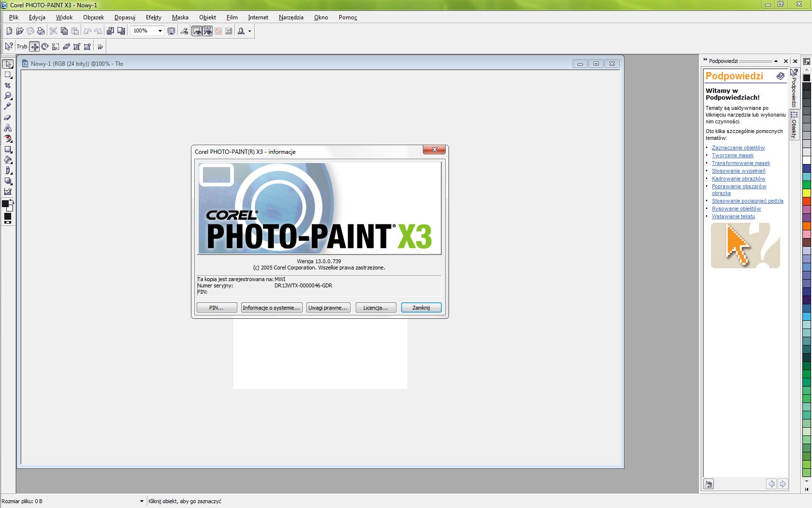Click the Podpowiedzi help book icon

[x=781, y=76]
